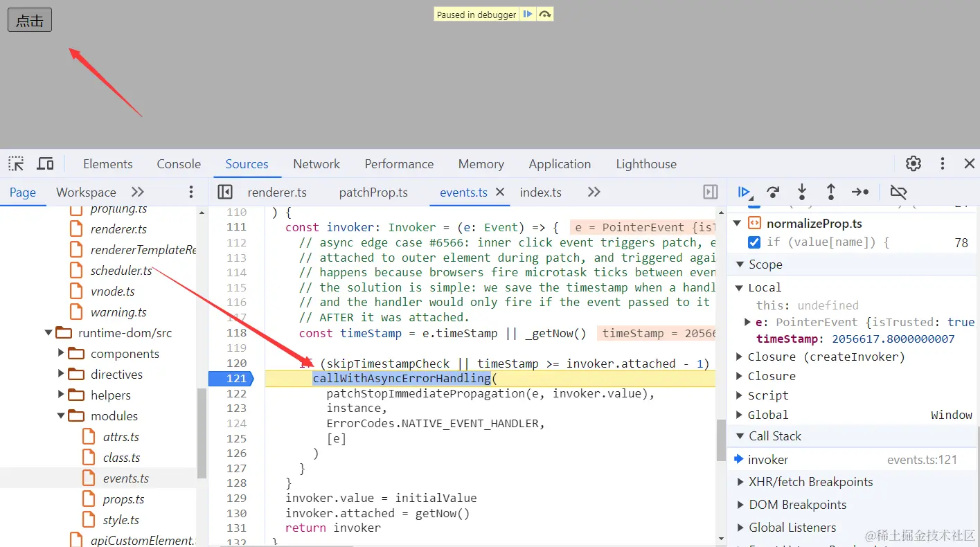980x547 pixels.
Task: Open props.ts in the file tree
Action: point(124,499)
